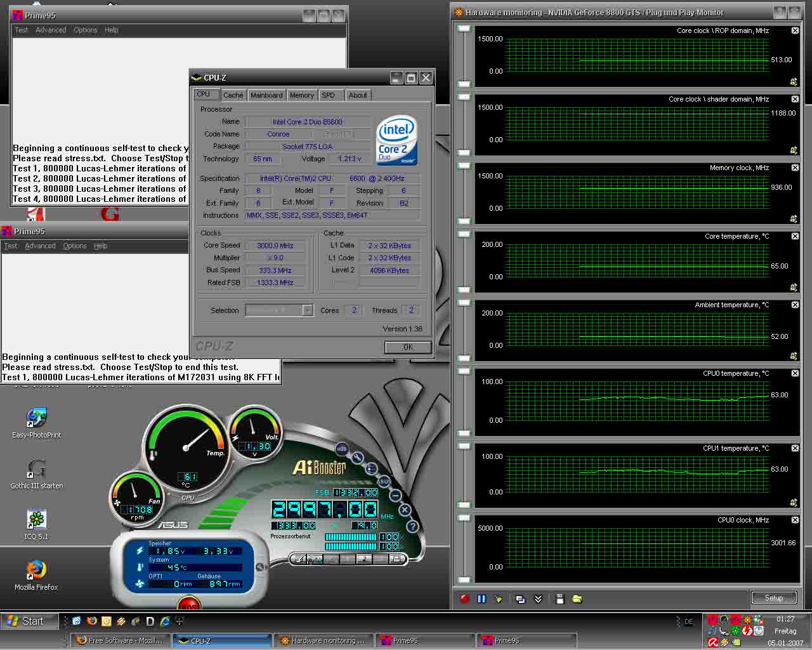Close the Core clock ROP domain graph
812x650 pixels.
click(795, 30)
